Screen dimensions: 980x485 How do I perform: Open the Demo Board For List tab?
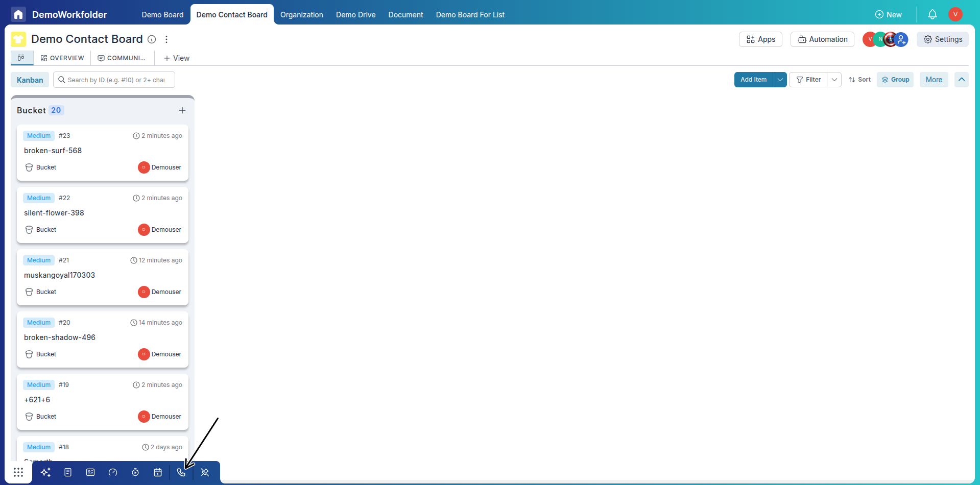point(470,15)
